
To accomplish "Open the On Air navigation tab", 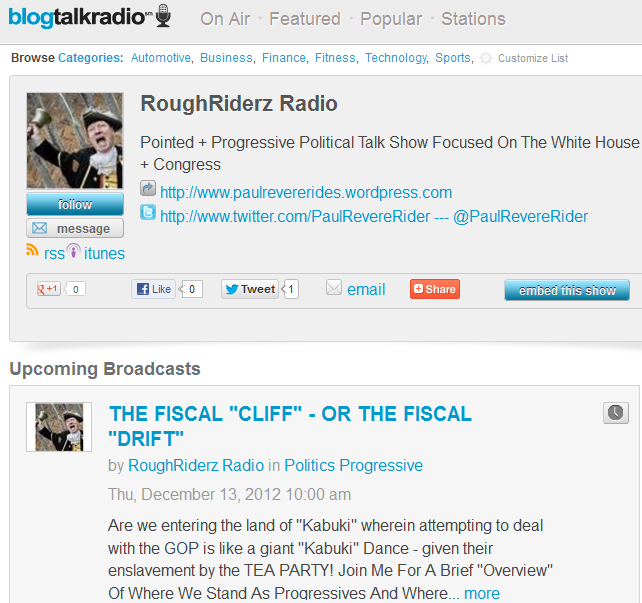I will (x=225, y=19).
